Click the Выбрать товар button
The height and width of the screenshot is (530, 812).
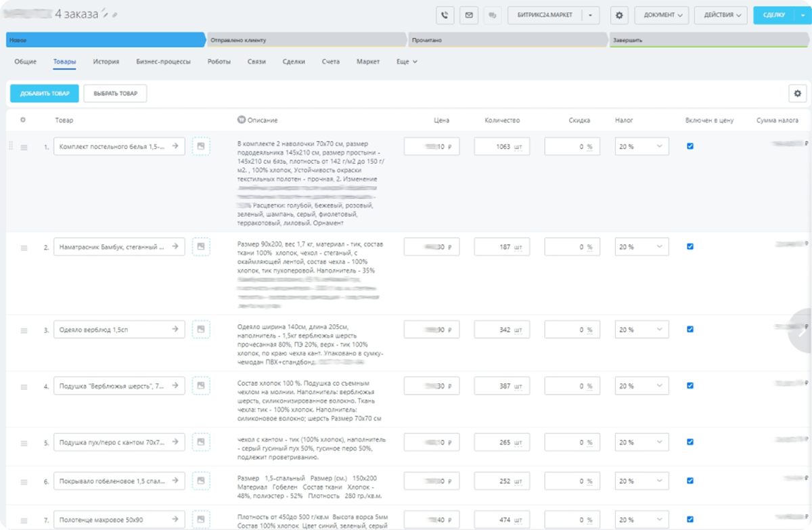click(115, 93)
